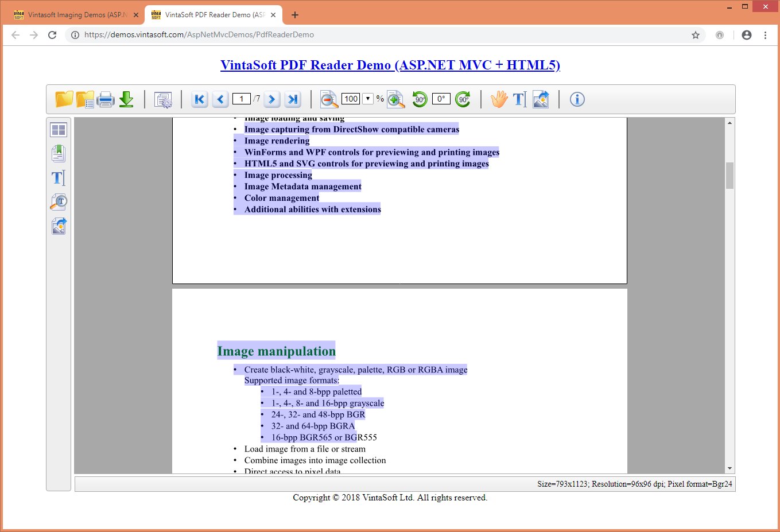Click the status bar size and resolution text
This screenshot has width=780, height=532.
(635, 484)
